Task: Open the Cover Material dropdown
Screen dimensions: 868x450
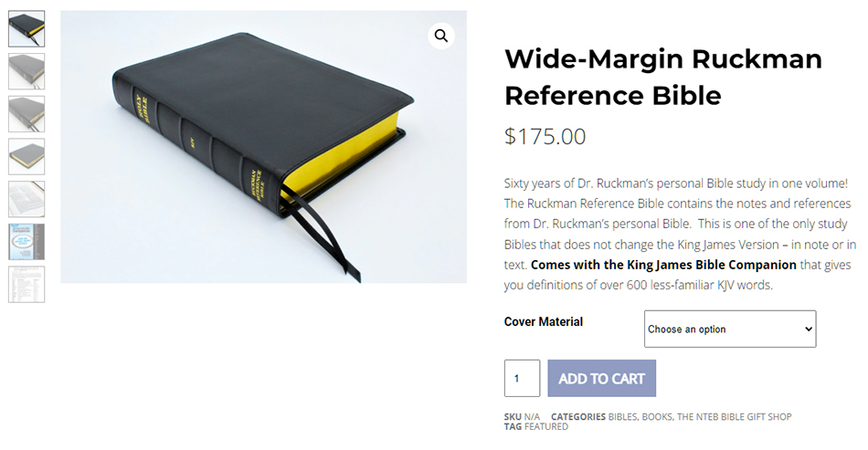Action: [730, 329]
